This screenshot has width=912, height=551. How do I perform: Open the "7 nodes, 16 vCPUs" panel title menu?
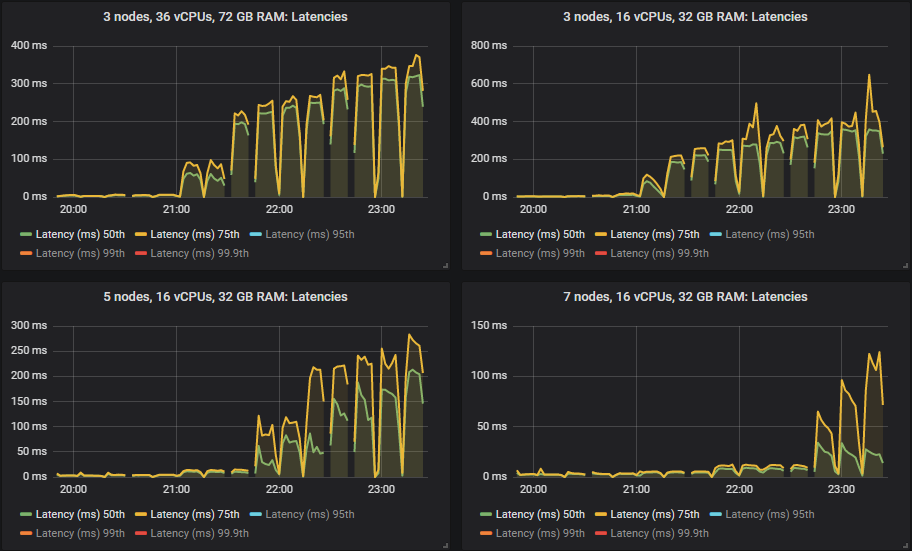coord(684,296)
